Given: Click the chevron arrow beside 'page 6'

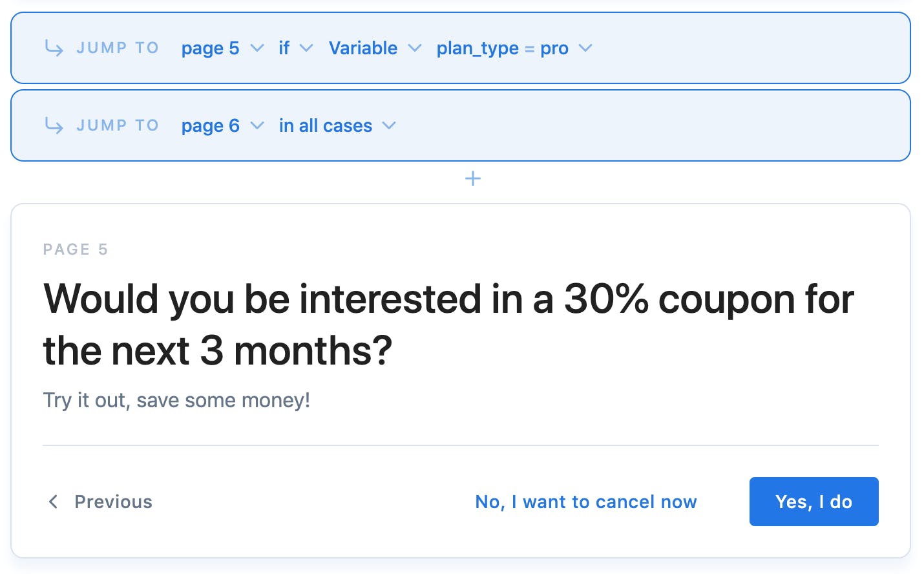Looking at the screenshot, I should pos(257,126).
